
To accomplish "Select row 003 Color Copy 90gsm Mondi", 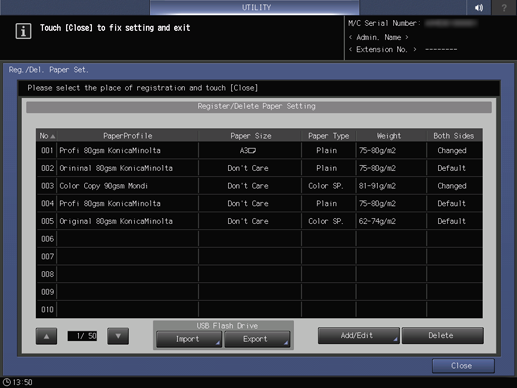I will coord(259,186).
